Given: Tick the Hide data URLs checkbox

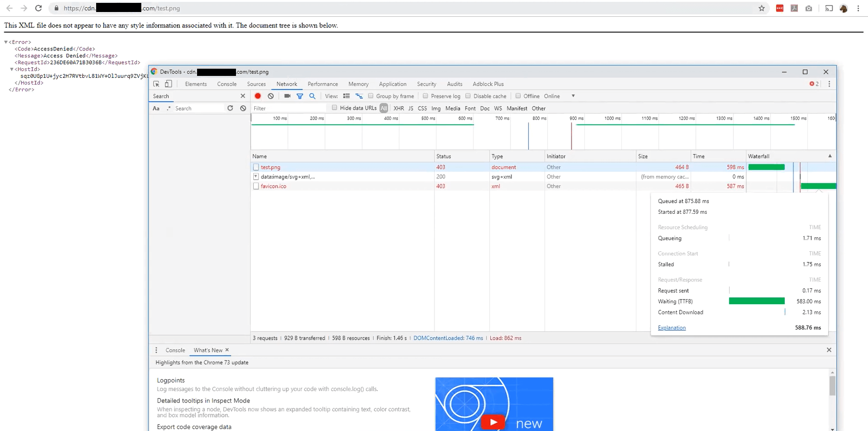Looking at the screenshot, I should (x=335, y=108).
